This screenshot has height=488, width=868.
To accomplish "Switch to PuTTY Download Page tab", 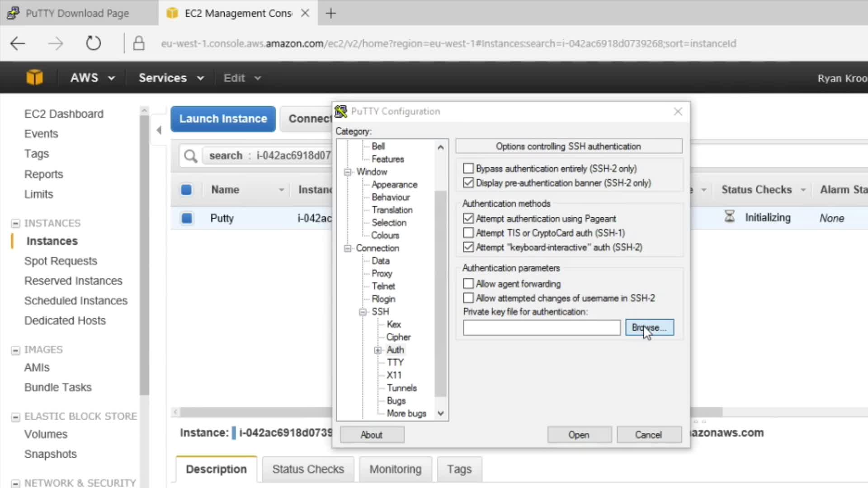I will (77, 13).
